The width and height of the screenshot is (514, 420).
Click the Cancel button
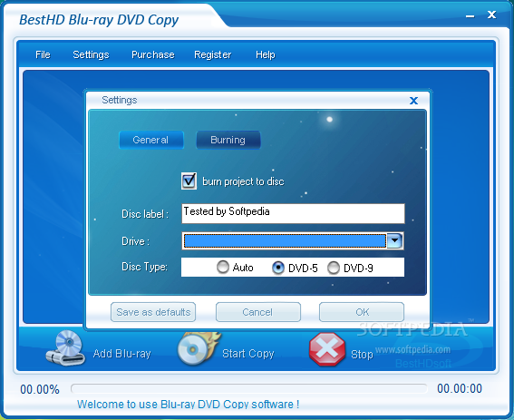pos(258,312)
